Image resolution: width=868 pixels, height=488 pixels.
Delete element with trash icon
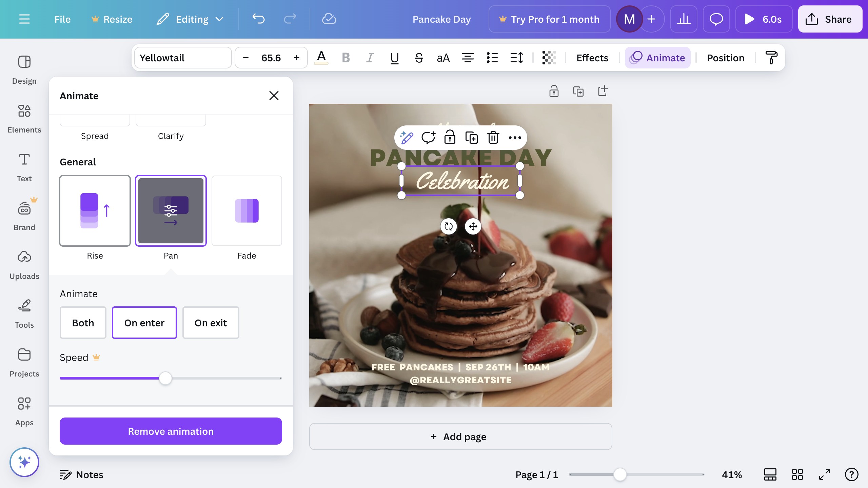493,138
